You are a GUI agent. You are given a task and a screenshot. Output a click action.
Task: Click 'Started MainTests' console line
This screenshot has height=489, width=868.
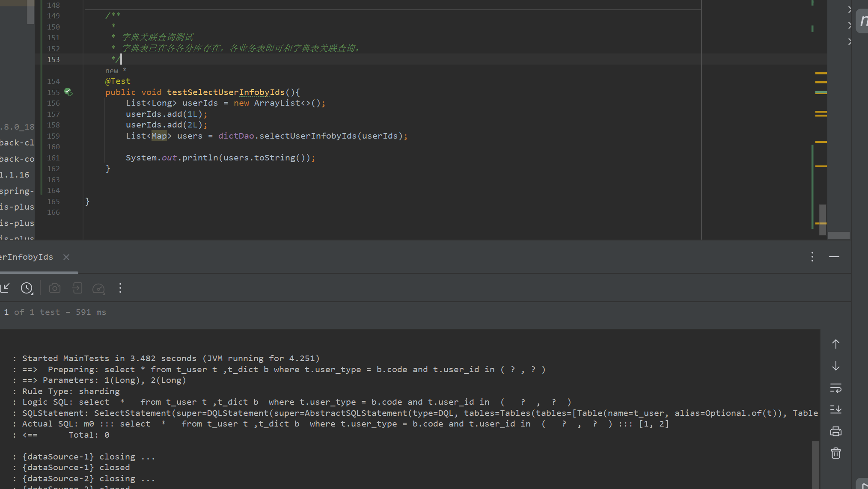click(171, 359)
